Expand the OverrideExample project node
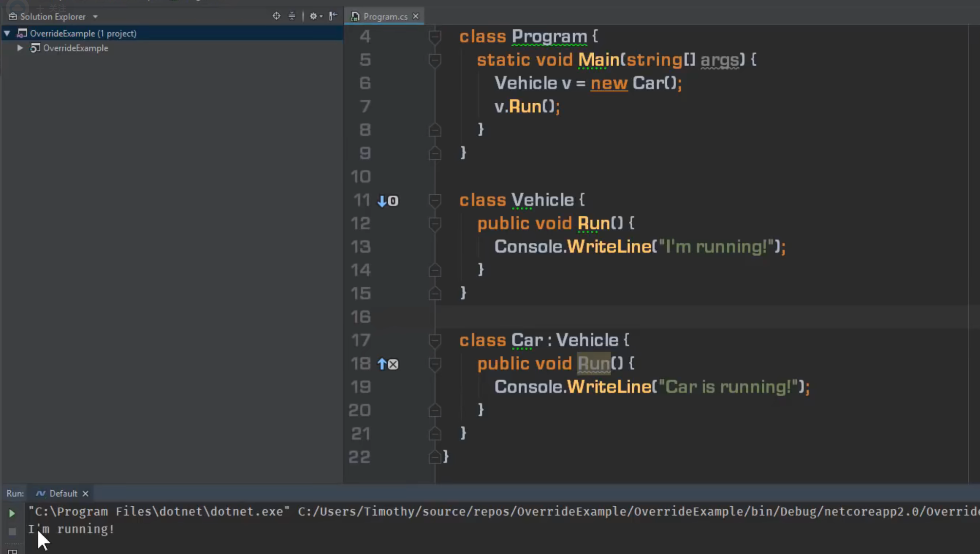Screen dimensions: 980x554 20,48
